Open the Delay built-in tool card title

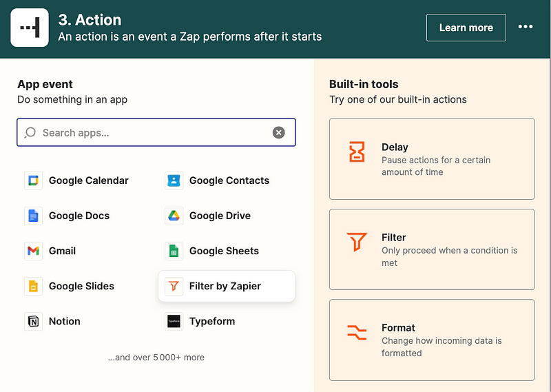point(395,147)
